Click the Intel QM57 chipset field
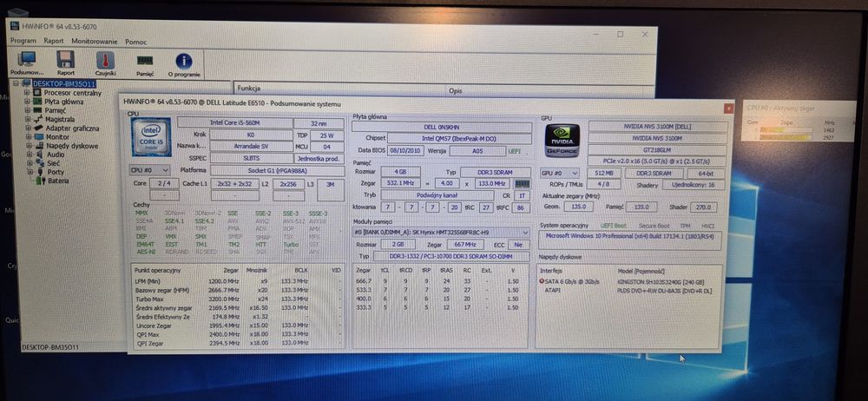868x401 pixels. coord(459,138)
